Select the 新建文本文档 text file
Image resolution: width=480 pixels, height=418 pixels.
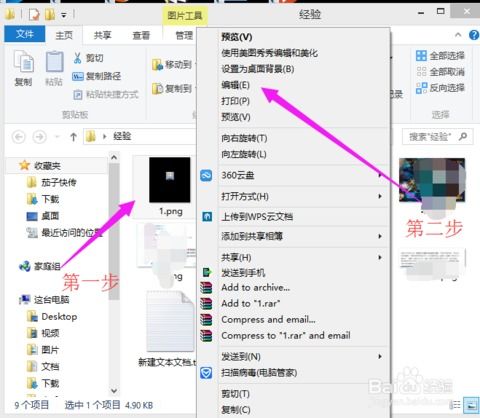click(x=170, y=322)
